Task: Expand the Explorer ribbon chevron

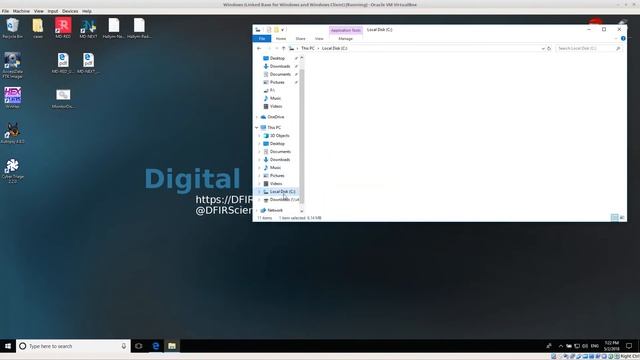Action: point(616,38)
